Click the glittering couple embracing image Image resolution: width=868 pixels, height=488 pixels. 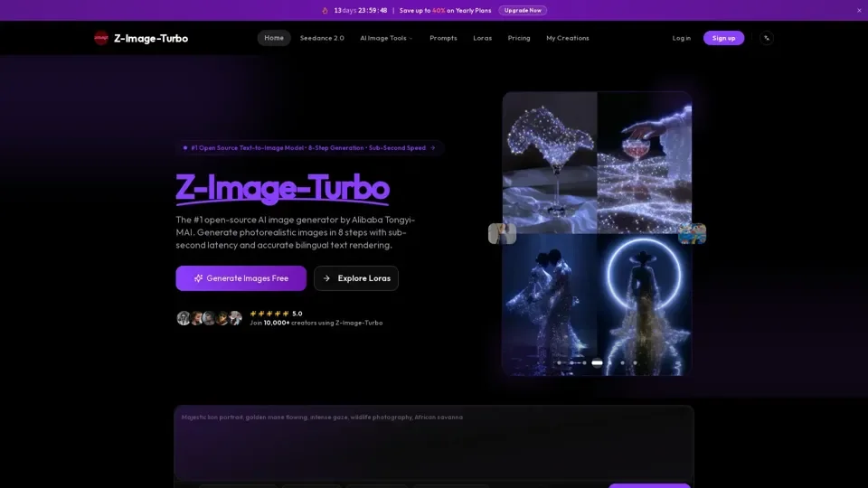[x=550, y=305]
